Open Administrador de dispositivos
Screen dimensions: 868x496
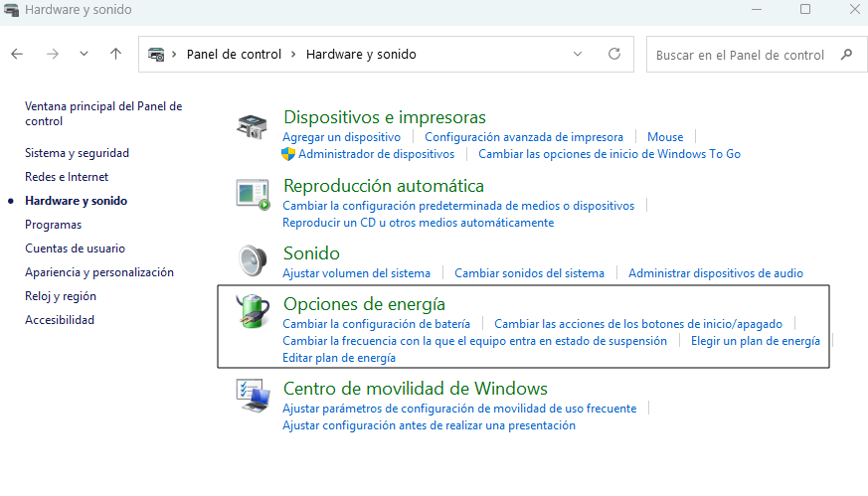377,154
